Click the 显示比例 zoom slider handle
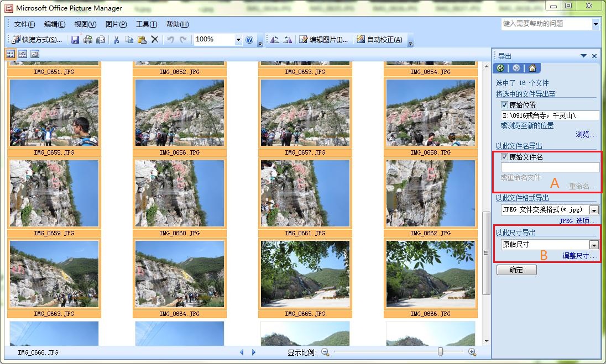 (x=440, y=352)
